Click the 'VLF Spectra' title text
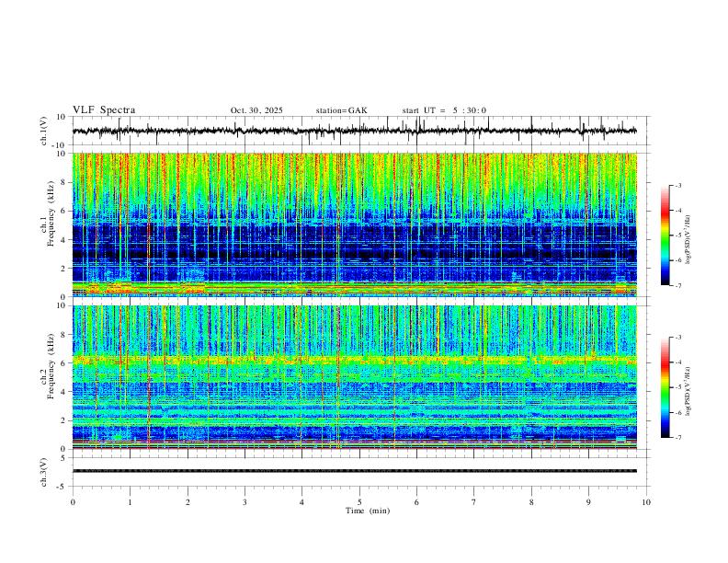This screenshot has height=563, width=728. (x=104, y=110)
